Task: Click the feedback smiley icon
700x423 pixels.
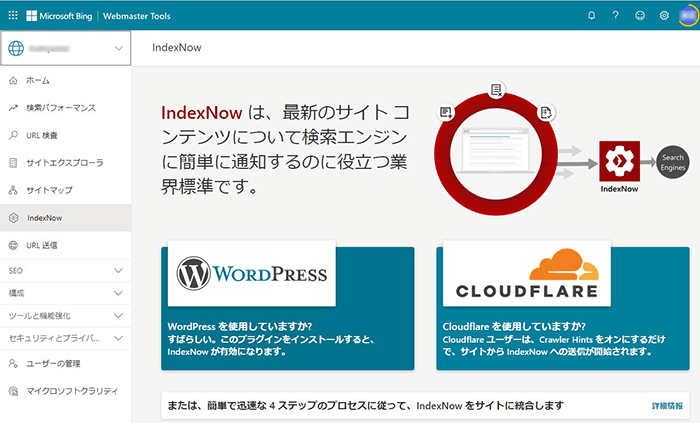Action: pos(640,16)
